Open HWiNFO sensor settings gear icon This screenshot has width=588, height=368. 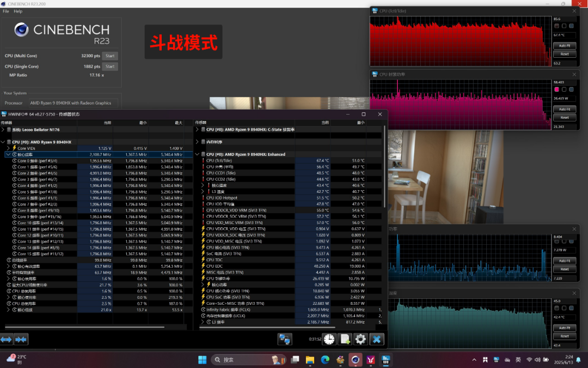pyautogui.click(x=360, y=339)
